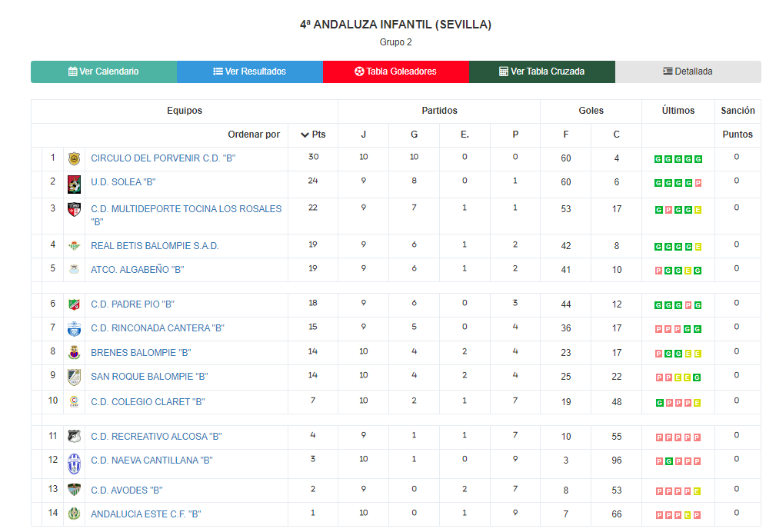Click the Sanción column header
Screen dimensions: 776x532
(x=738, y=111)
